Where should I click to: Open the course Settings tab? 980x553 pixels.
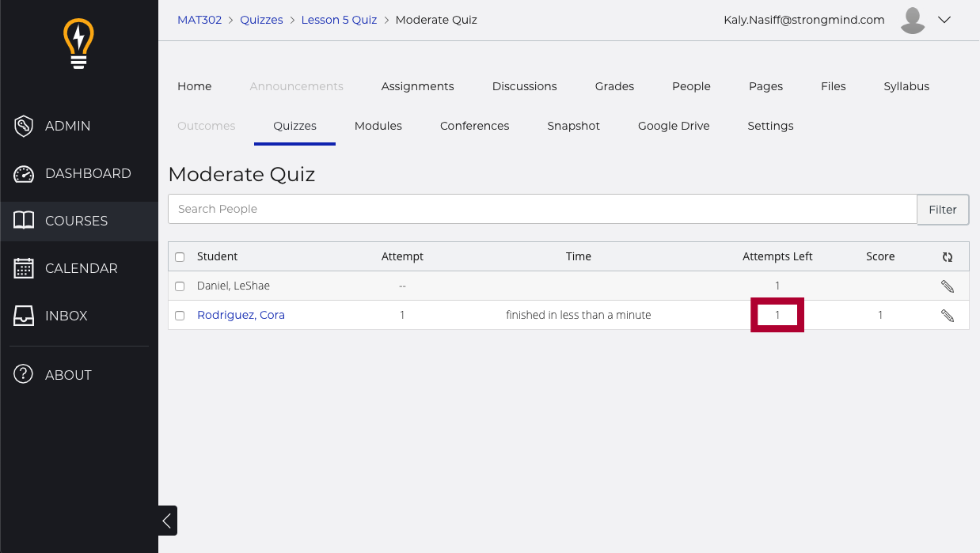(x=770, y=126)
